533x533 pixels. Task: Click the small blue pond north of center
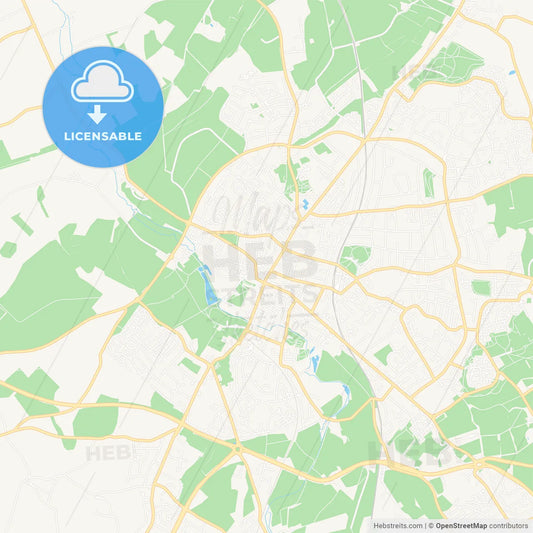tap(305, 204)
